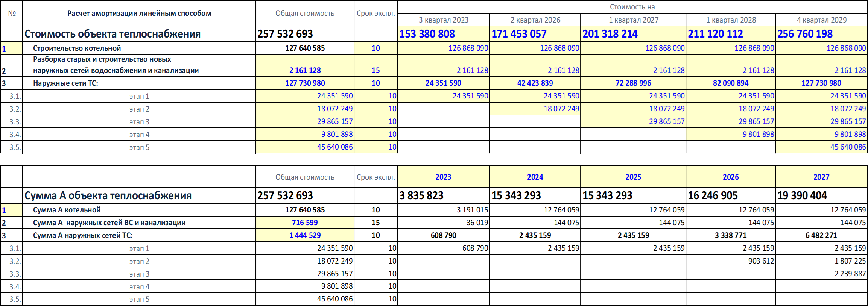Click the cell with value "903 612"
The width and height of the screenshot is (868, 306).
click(x=731, y=261)
